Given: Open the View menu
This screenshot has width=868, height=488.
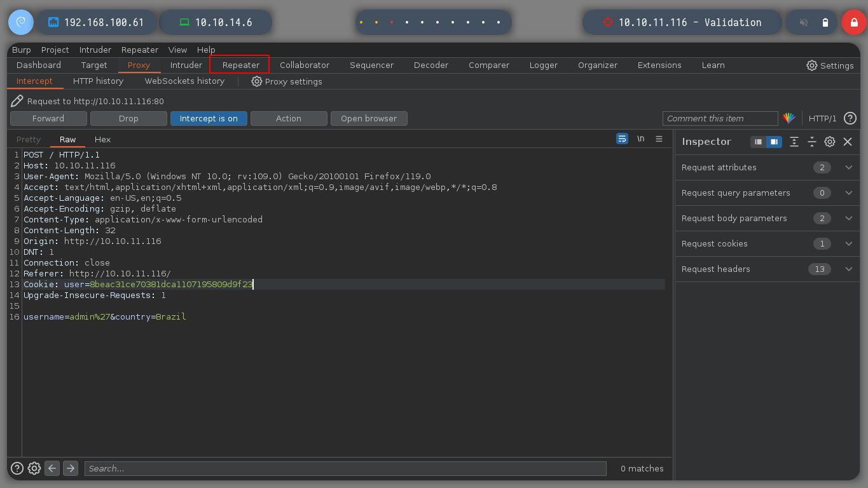Looking at the screenshot, I should point(177,50).
